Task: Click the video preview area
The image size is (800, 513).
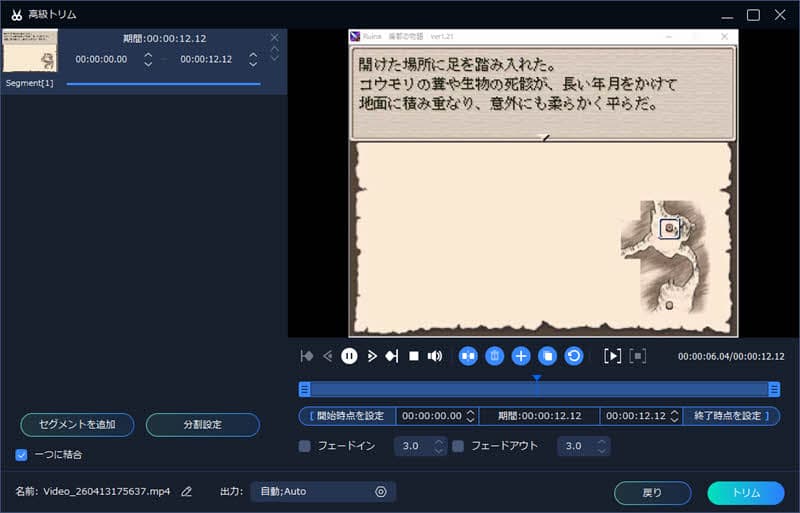Action: [x=543, y=183]
